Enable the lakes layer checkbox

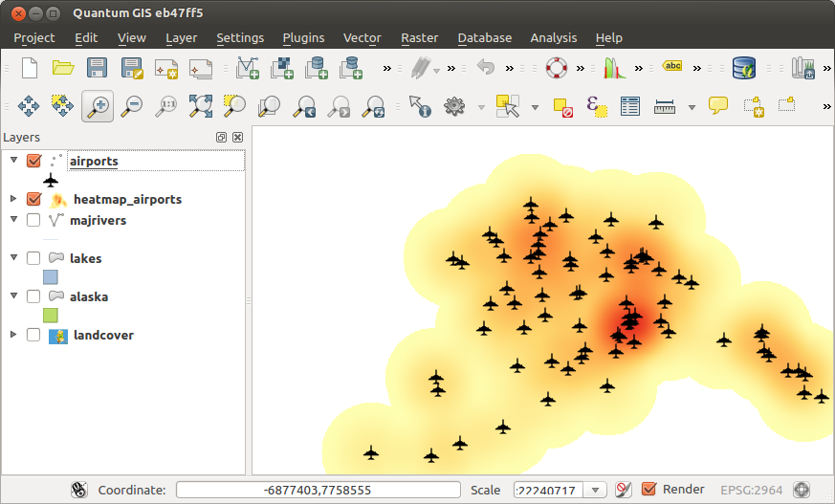point(34,258)
